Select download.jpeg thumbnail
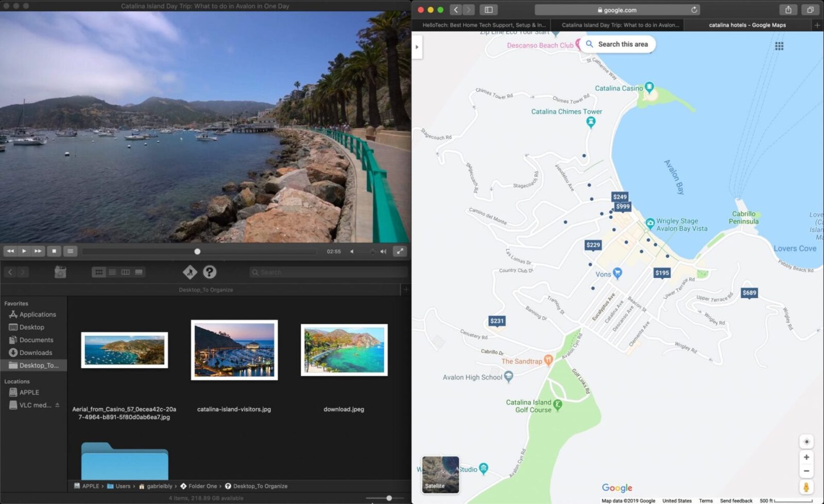Viewport: 824px width, 504px height. (344, 350)
